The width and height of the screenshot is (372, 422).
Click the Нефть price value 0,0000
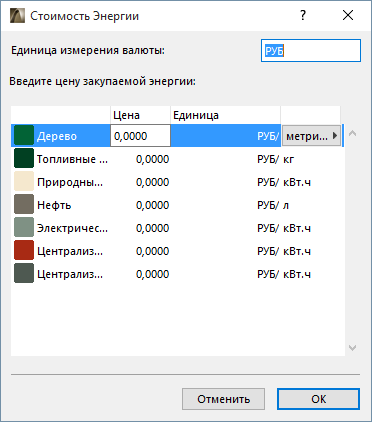click(x=152, y=205)
